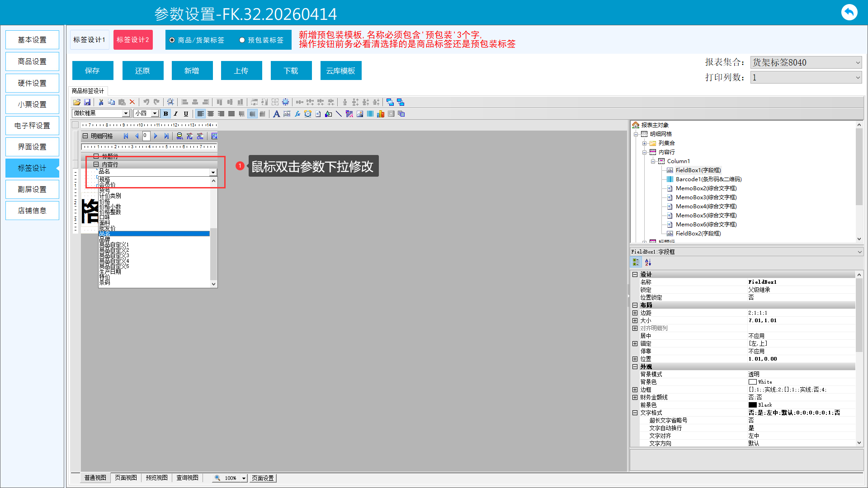This screenshot has width=868, height=488.
Task: Open 硬件设置 in left sidebar
Action: click(32, 83)
